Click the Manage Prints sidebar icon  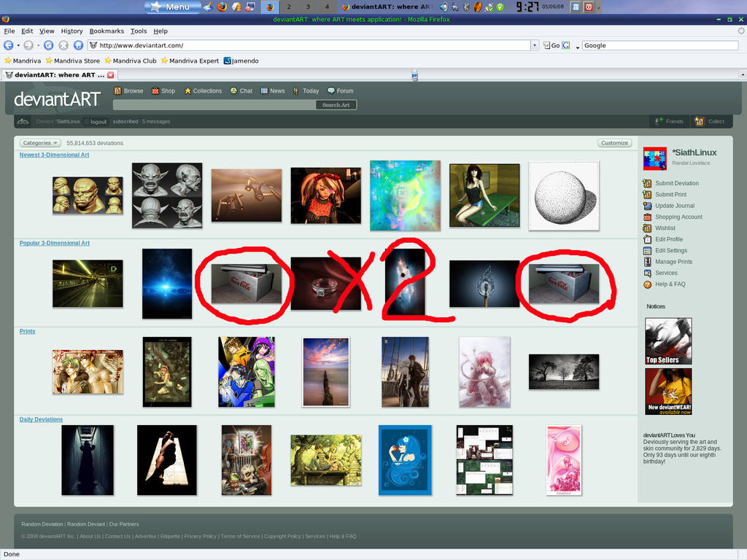coord(647,262)
